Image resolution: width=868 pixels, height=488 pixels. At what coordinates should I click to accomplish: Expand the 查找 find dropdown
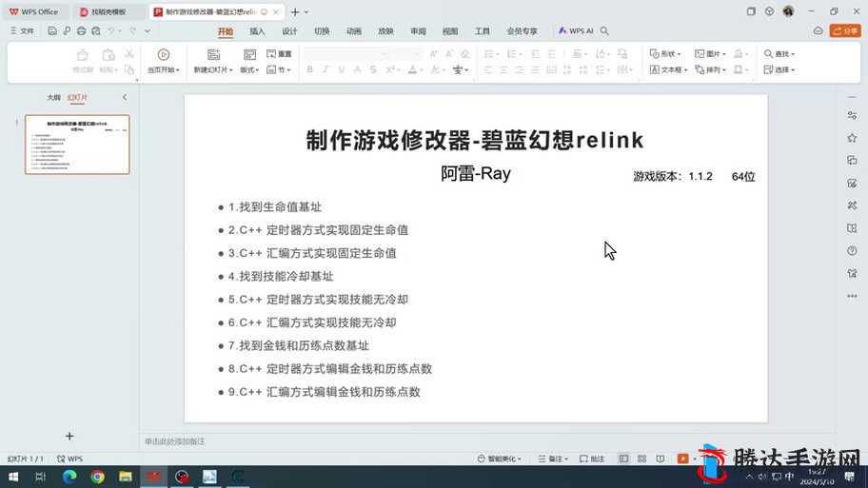pyautogui.click(x=779, y=53)
